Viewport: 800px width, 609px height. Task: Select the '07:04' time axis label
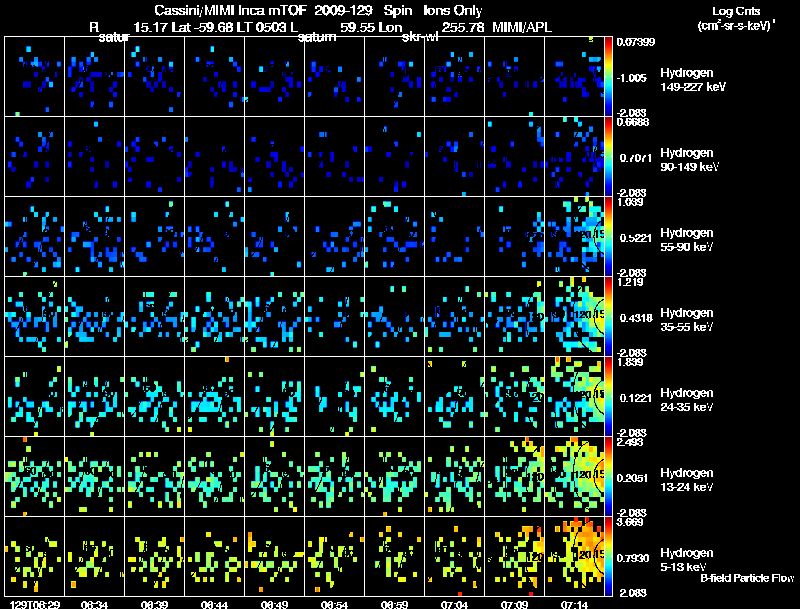tap(454, 605)
